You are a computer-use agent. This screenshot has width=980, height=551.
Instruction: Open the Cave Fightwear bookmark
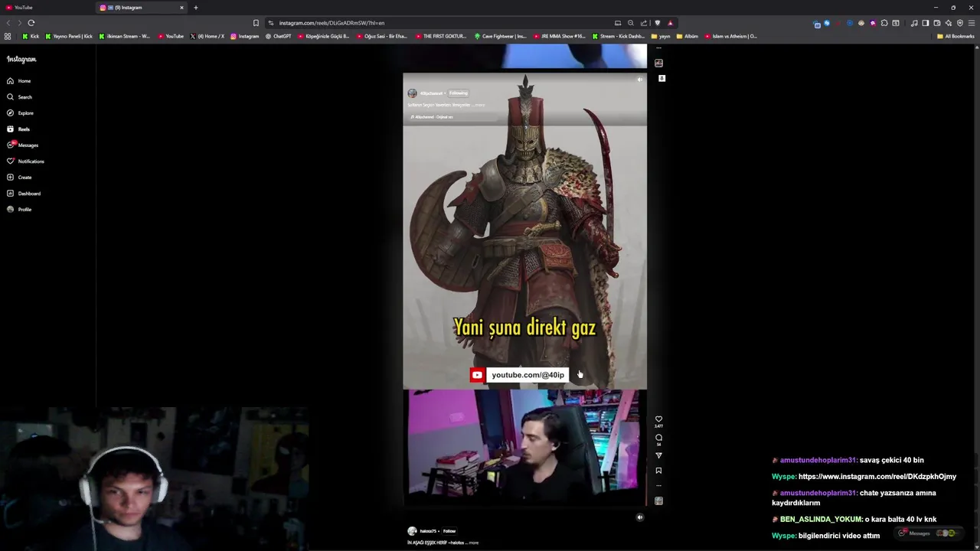click(500, 36)
